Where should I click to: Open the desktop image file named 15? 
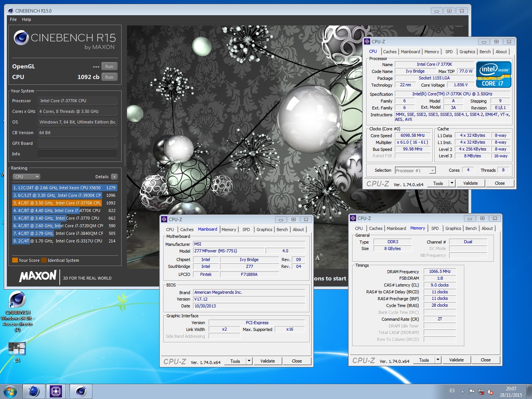17,352
